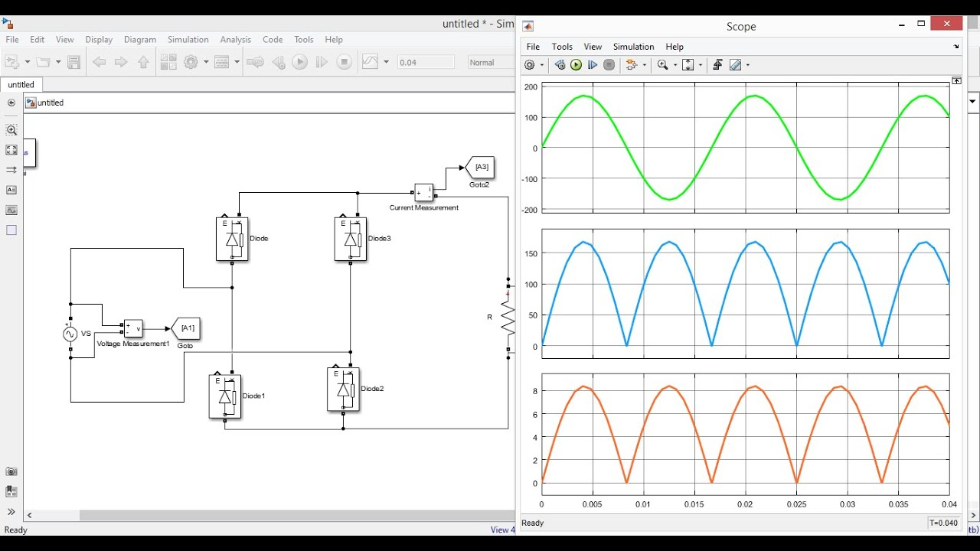The height and width of the screenshot is (551, 980).
Task: Click the Scope scale axes limits icon
Action: (x=688, y=65)
